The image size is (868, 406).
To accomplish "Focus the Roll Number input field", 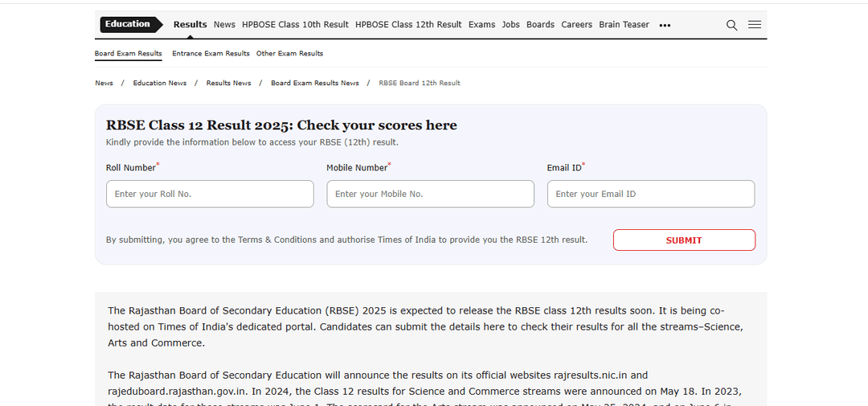I will click(x=210, y=194).
